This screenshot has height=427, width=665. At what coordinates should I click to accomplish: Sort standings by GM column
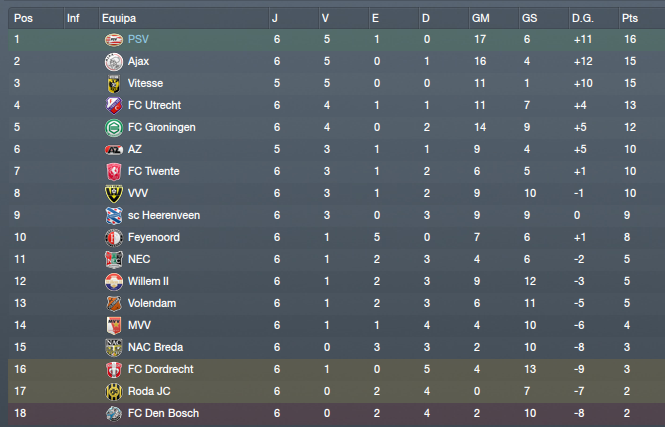(480, 18)
